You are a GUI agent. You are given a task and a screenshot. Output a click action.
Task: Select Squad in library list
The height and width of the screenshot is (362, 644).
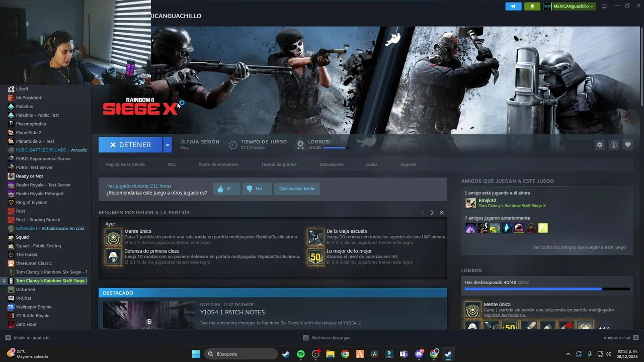(x=22, y=237)
